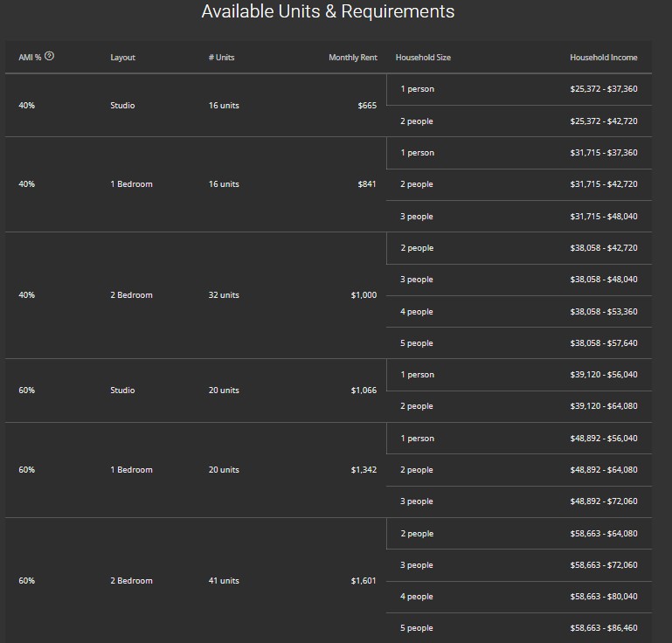Click the $665 monthly rent value
The height and width of the screenshot is (643, 672).
click(x=367, y=106)
